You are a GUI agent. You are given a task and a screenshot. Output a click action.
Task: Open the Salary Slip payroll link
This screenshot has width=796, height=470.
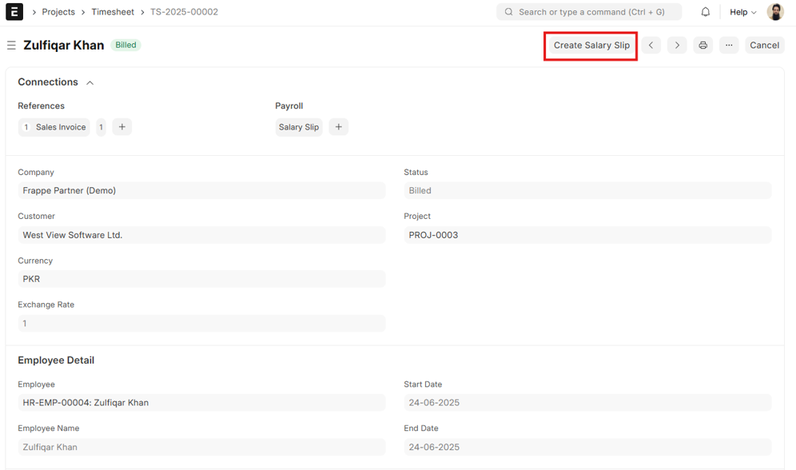click(x=298, y=127)
